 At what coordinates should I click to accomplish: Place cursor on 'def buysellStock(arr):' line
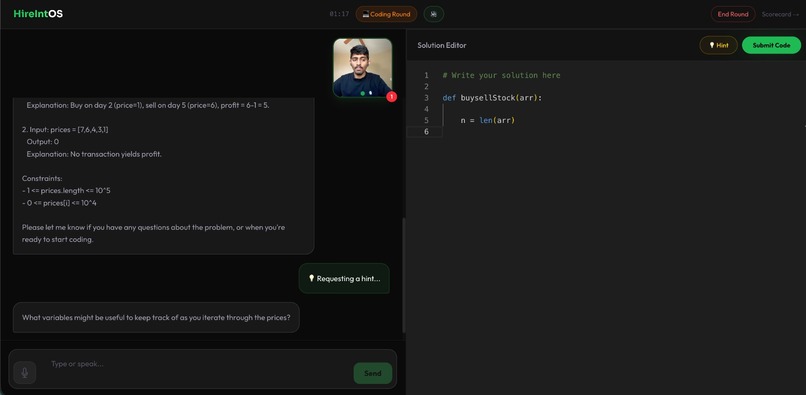492,98
